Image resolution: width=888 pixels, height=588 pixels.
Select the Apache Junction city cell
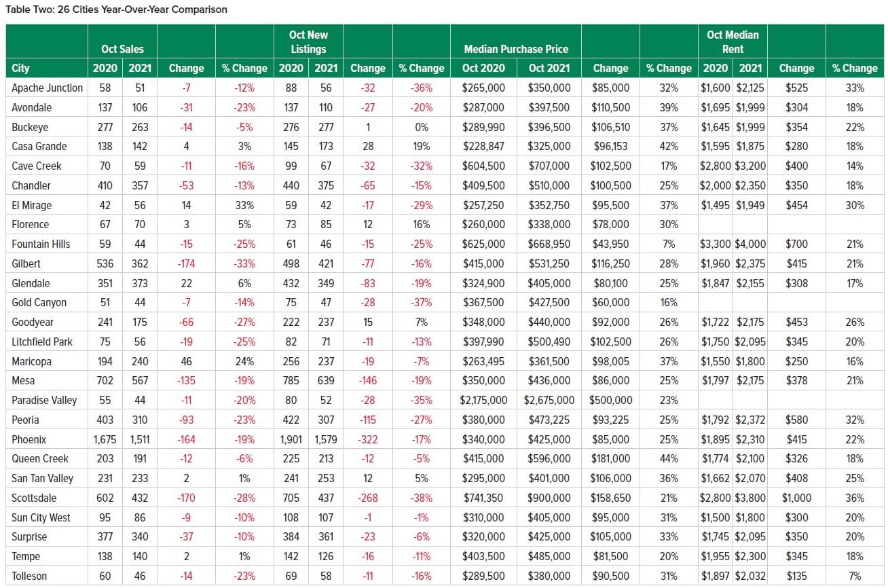tap(47, 88)
